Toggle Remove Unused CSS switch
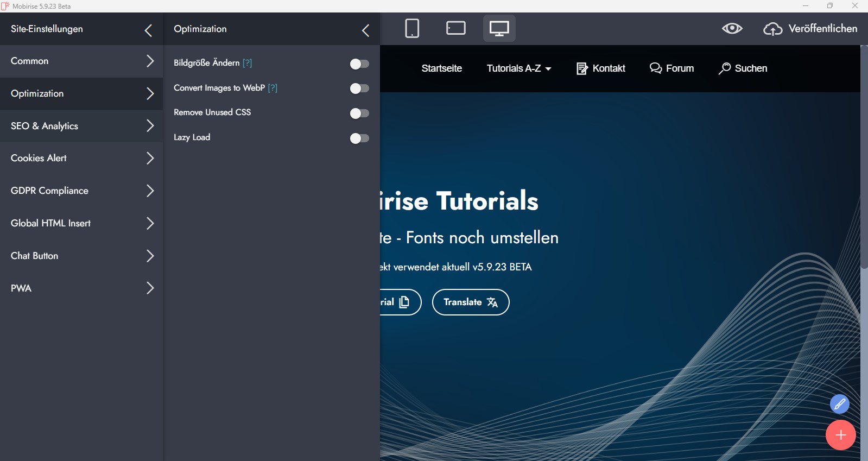Image resolution: width=868 pixels, height=461 pixels. click(x=359, y=113)
